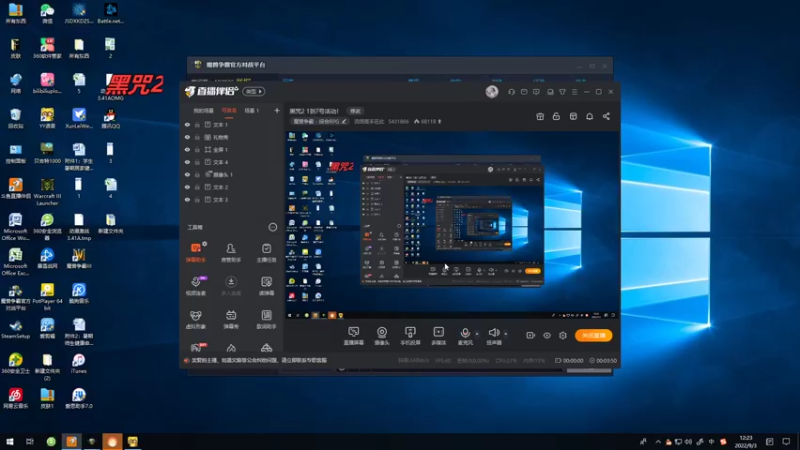The image size is (800, 450).
Task: Select the 文本 4 source row
Action: [232, 162]
